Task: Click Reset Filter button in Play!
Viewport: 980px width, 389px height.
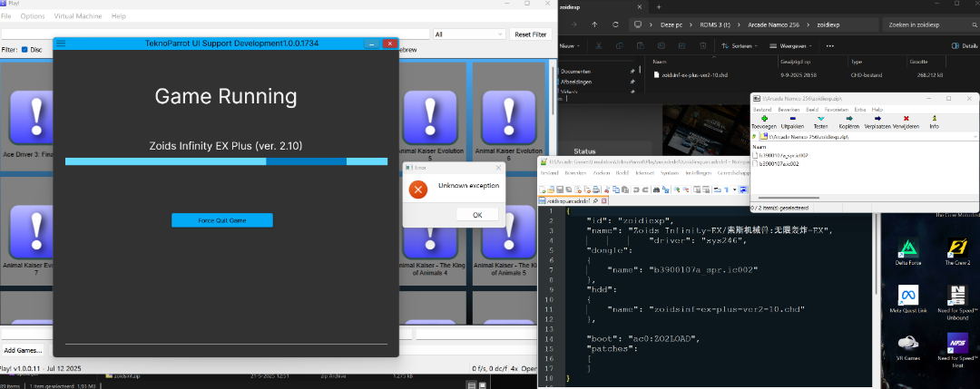Action: click(x=531, y=34)
